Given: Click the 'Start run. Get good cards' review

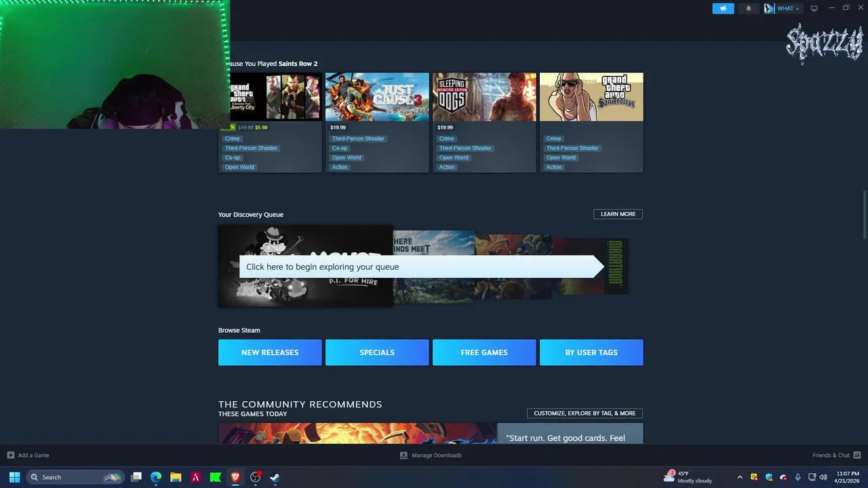Looking at the screenshot, I should pos(570,434).
